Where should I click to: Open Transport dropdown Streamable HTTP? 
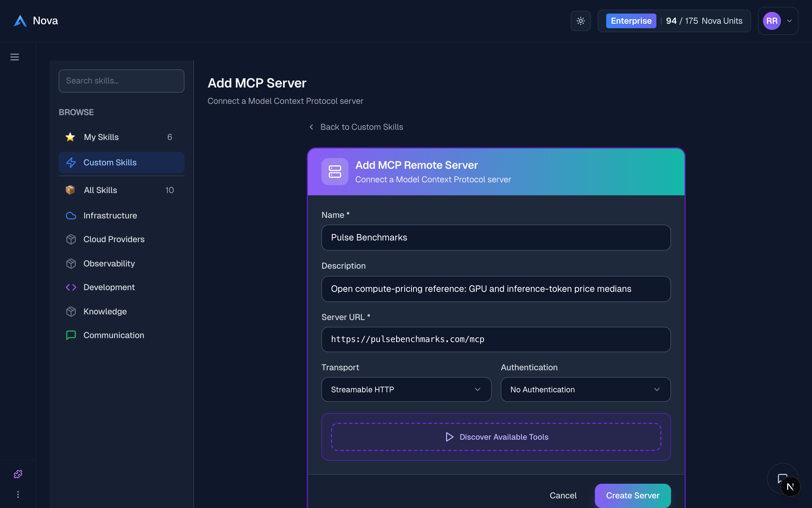pyautogui.click(x=406, y=389)
